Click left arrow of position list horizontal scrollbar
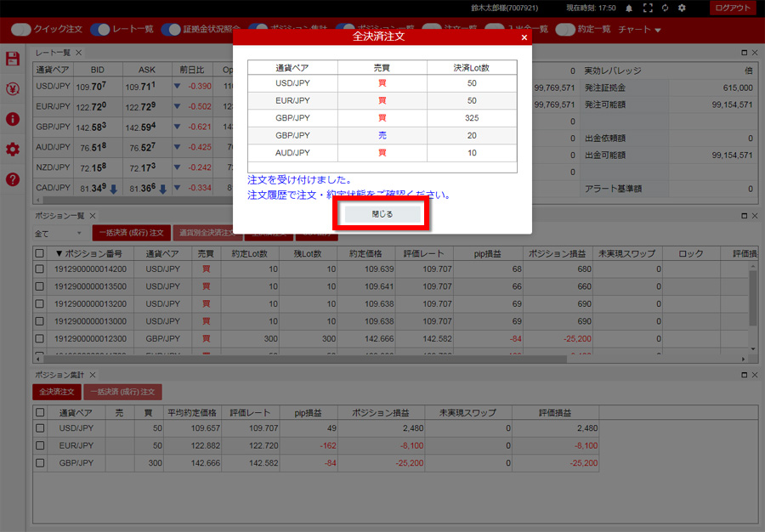This screenshot has height=532, width=765. tap(37, 359)
